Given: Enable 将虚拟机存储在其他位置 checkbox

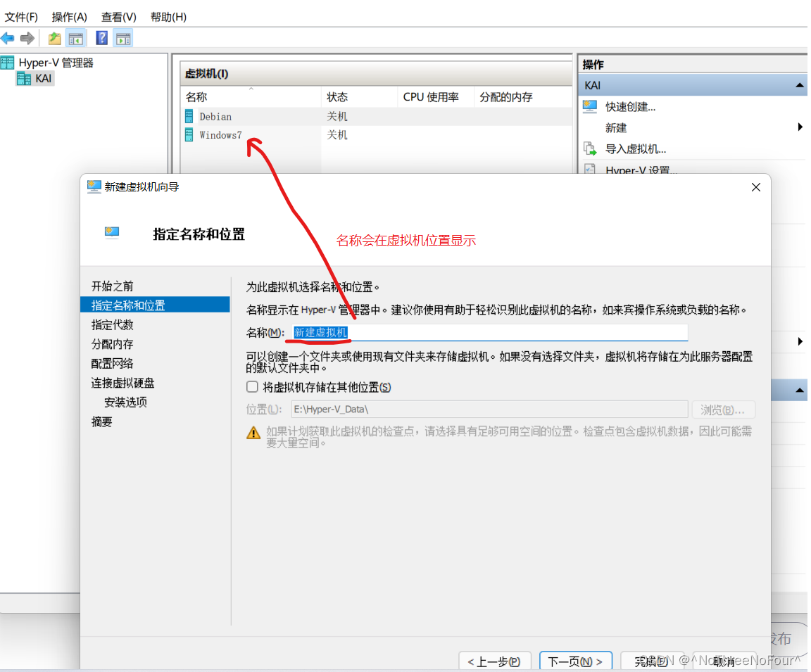Looking at the screenshot, I should click(x=253, y=386).
